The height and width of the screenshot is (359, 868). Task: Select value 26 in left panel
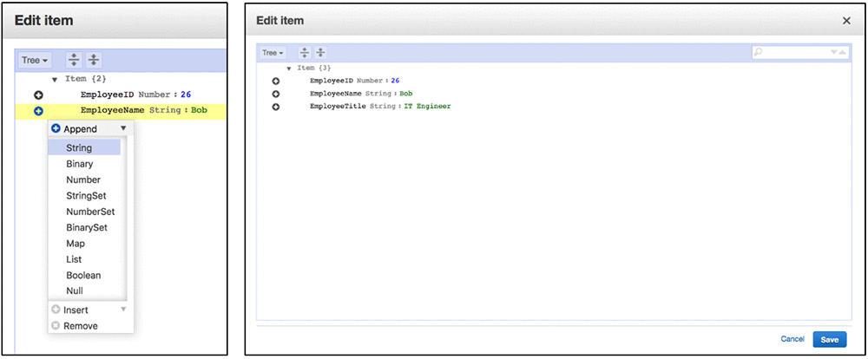click(x=186, y=95)
